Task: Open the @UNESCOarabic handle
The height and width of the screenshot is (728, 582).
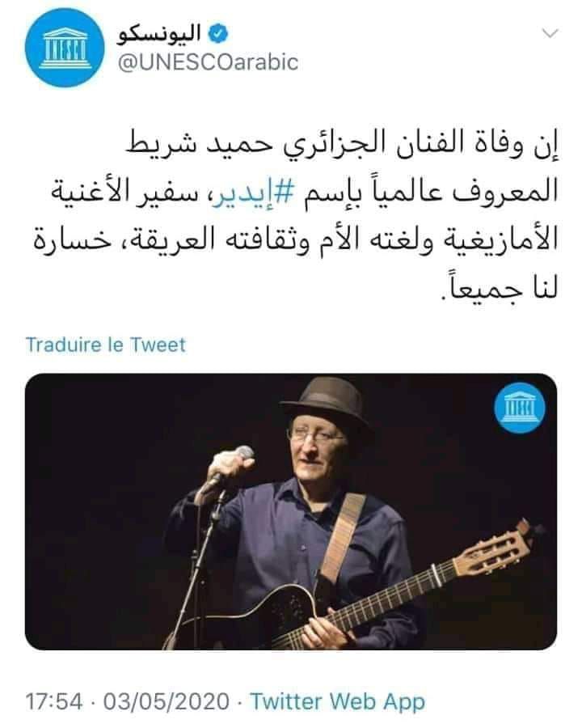Action: click(208, 62)
